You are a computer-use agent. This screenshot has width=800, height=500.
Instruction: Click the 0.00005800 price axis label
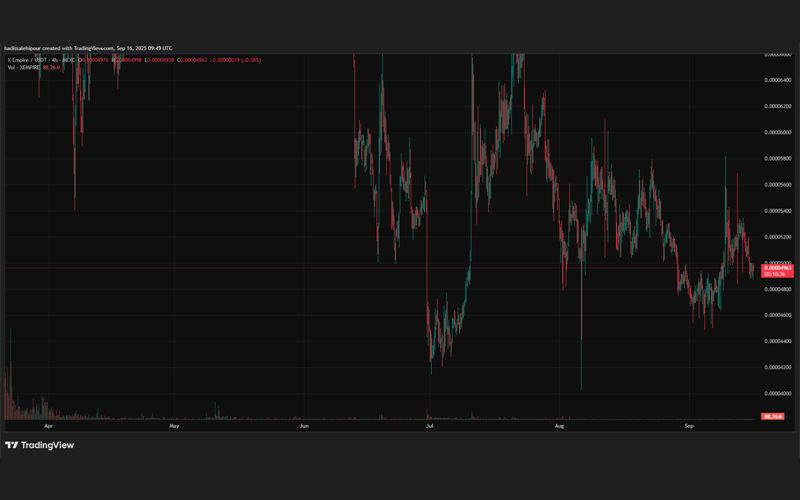coord(778,159)
